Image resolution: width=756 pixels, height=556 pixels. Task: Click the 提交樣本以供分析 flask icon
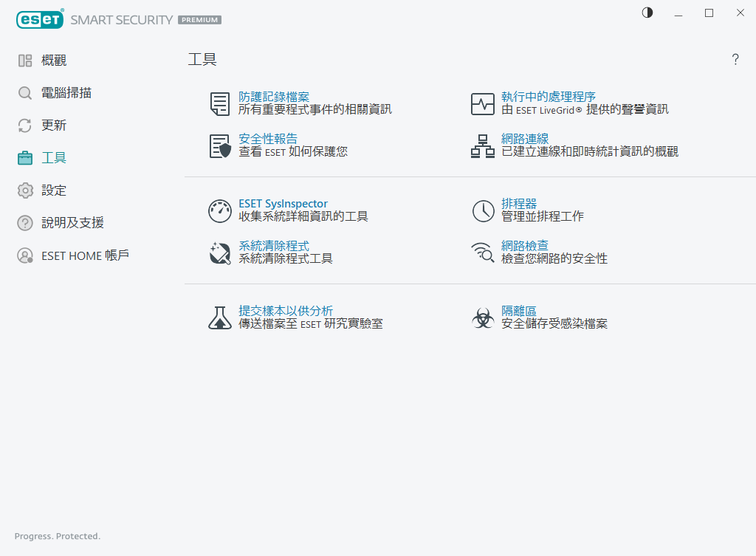click(220, 318)
